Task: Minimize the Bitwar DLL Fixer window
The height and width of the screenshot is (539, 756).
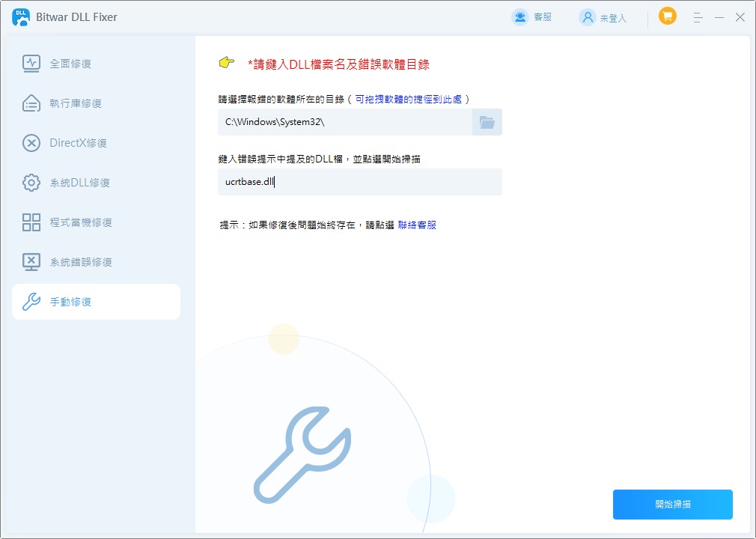Action: pyautogui.click(x=719, y=17)
